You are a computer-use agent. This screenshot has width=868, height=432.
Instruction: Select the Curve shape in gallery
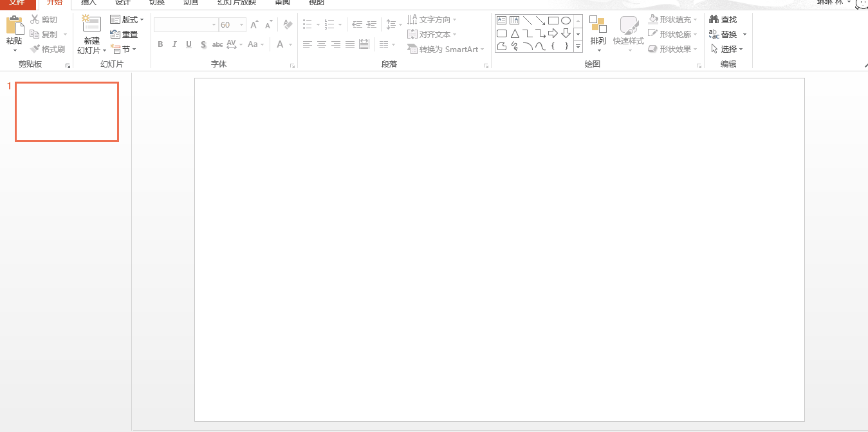pyautogui.click(x=540, y=46)
